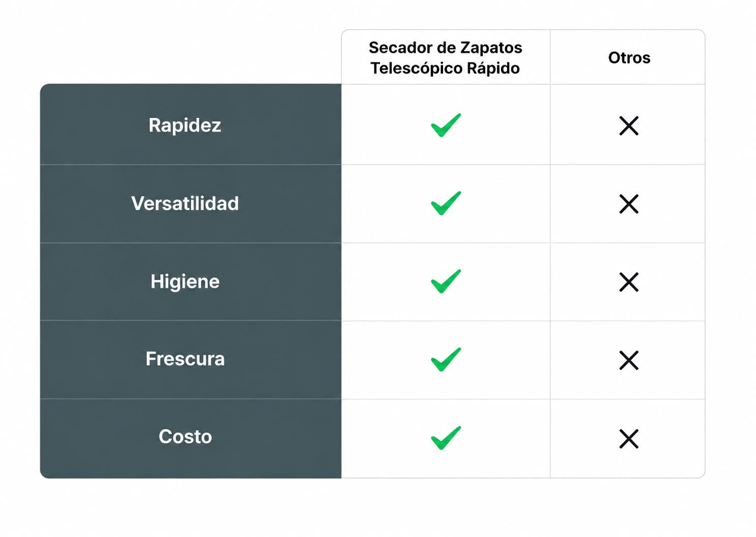Click the black X in Costo row

[x=628, y=439]
